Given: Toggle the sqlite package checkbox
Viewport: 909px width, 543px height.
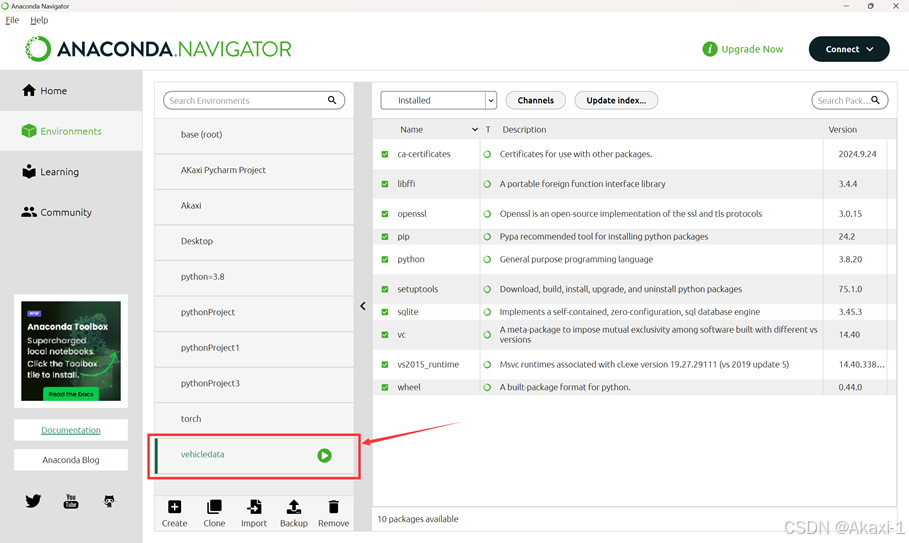Looking at the screenshot, I should 385,312.
